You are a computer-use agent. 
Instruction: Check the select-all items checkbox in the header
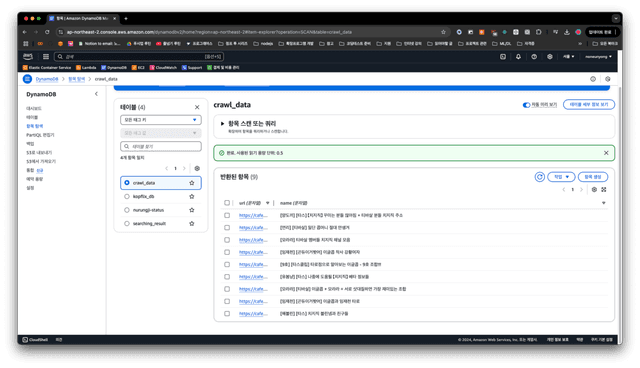(x=227, y=203)
